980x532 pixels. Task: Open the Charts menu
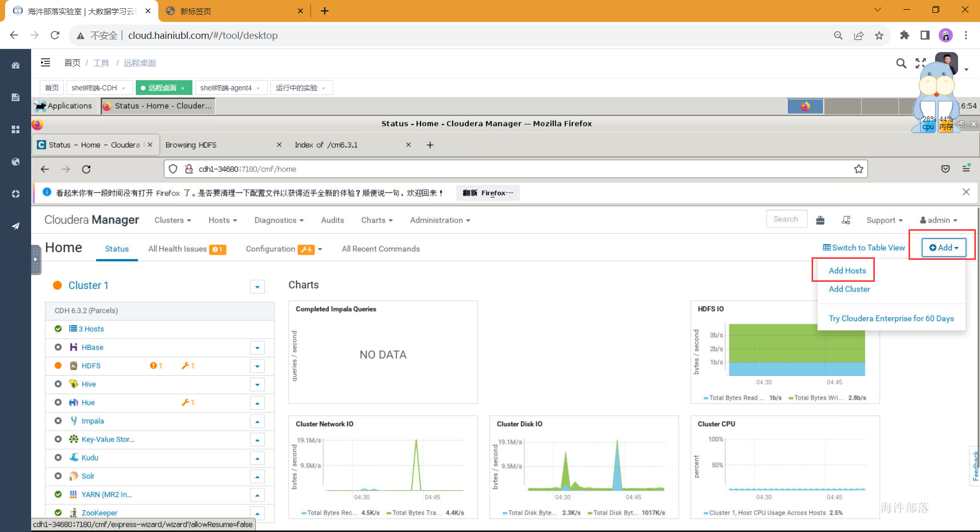377,220
